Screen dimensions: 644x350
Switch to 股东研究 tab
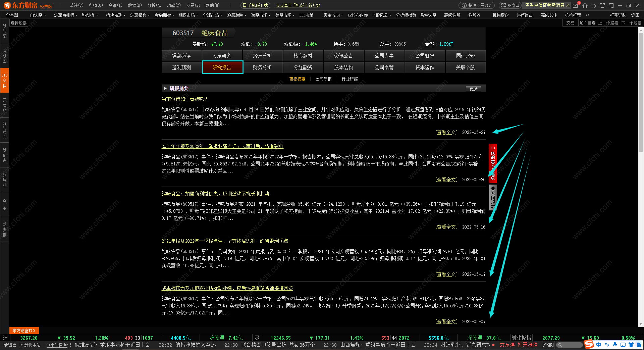click(222, 56)
